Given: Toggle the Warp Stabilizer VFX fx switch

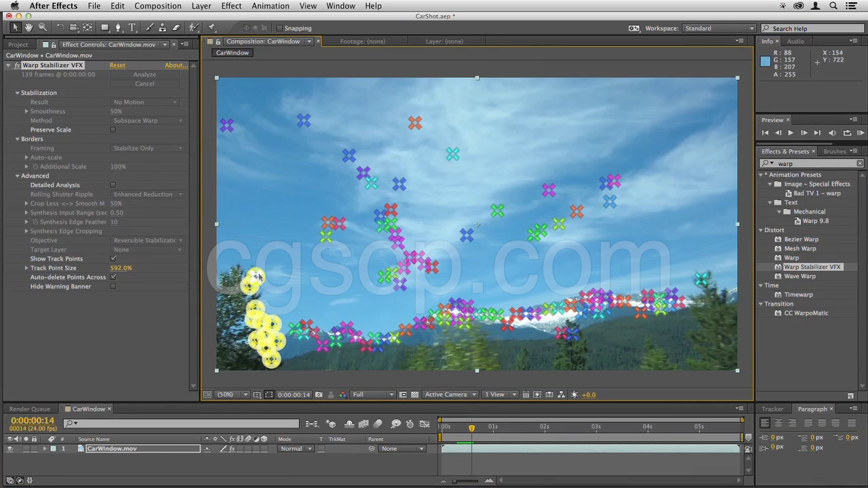Looking at the screenshot, I should (x=17, y=65).
